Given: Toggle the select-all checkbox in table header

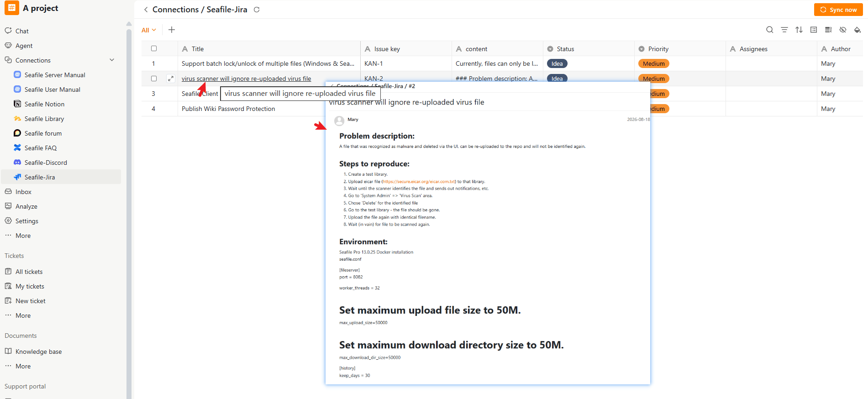Looking at the screenshot, I should click(x=154, y=48).
